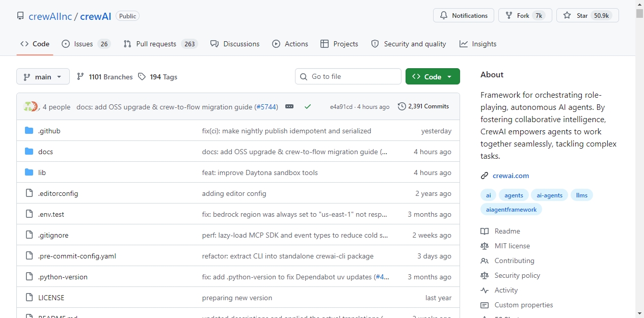
Task: Open the Actions tab
Action: coord(290,44)
